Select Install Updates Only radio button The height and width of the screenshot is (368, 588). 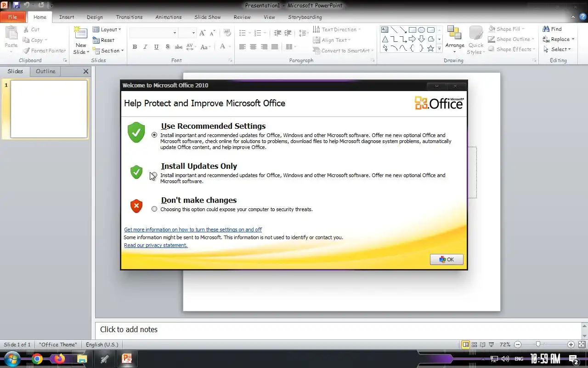pos(154,175)
